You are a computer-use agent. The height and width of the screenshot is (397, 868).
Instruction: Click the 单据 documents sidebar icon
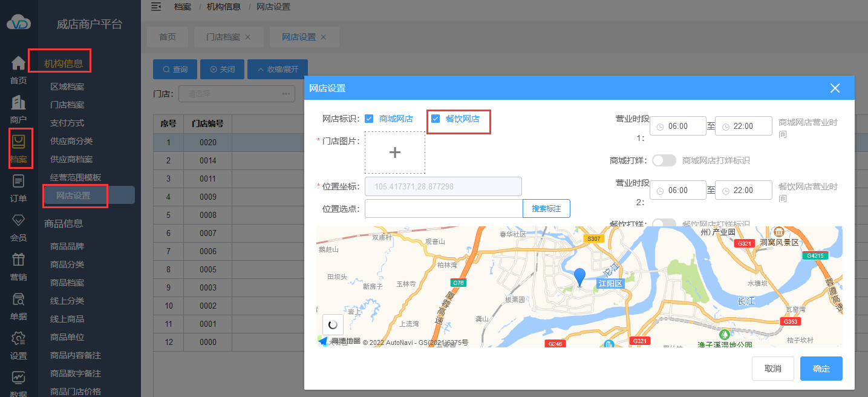[x=19, y=300]
